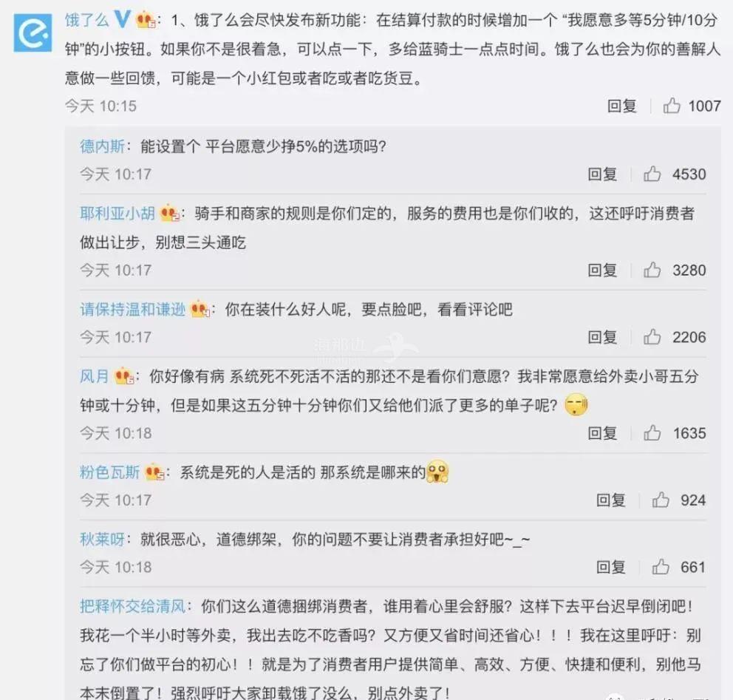This screenshot has height=700, width=733.
Task: Open 德内斯 user profile
Action: [103, 146]
